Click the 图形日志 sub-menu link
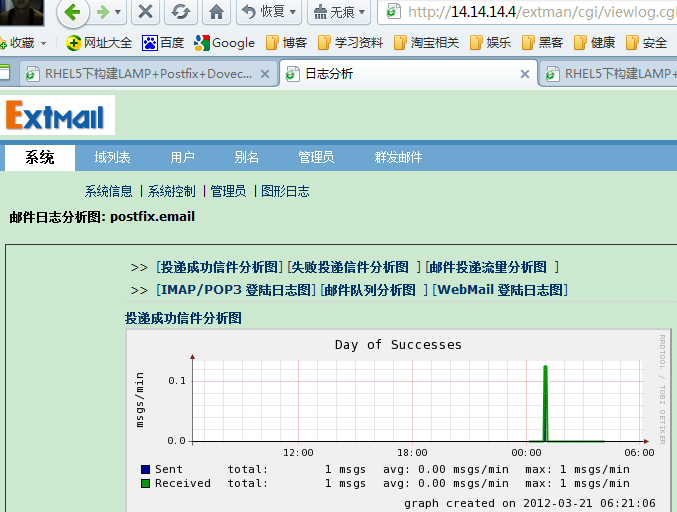Screen dimensions: 677x512 [x=285, y=191]
